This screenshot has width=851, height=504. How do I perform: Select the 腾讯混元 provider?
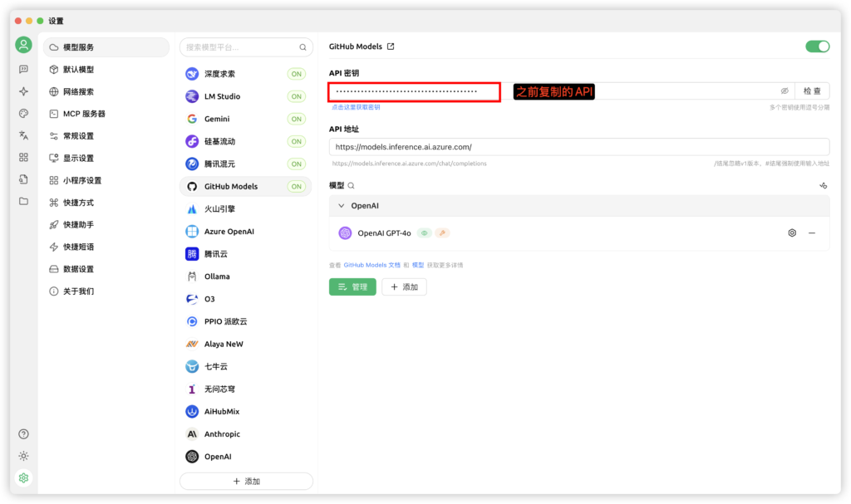click(x=246, y=164)
